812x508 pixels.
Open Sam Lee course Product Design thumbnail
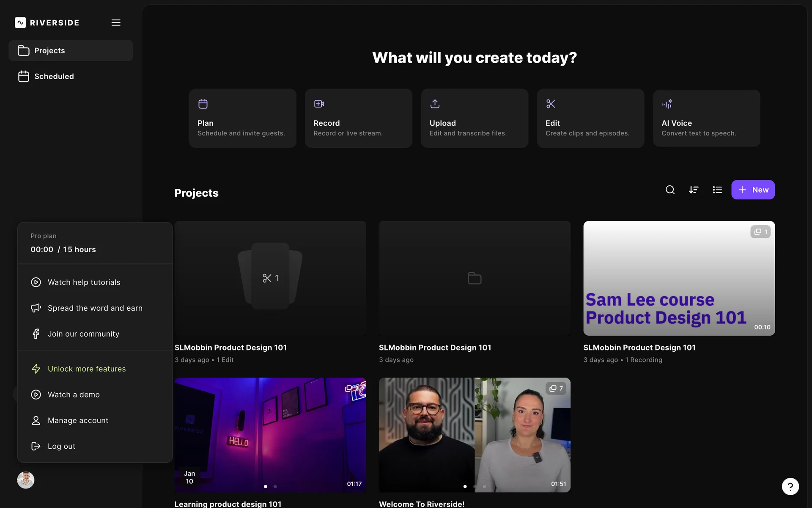pyautogui.click(x=679, y=278)
